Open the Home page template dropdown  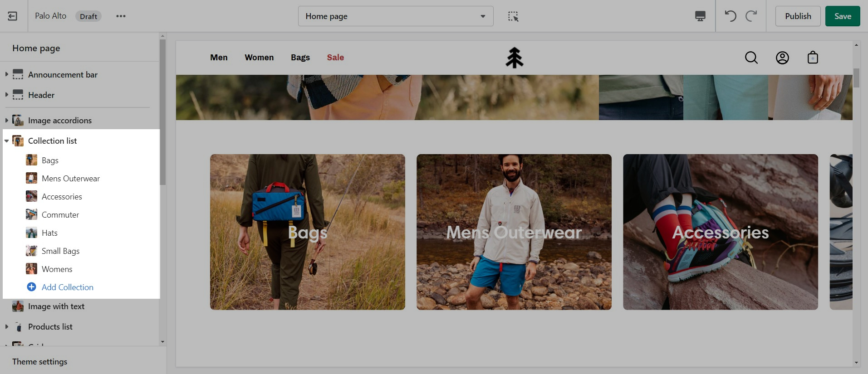coord(395,16)
